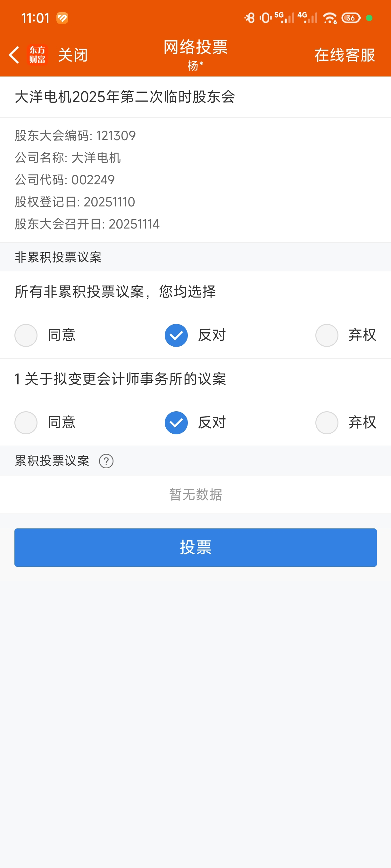Tap the Bluetooth status icon
Image resolution: width=391 pixels, height=868 pixels.
click(250, 18)
